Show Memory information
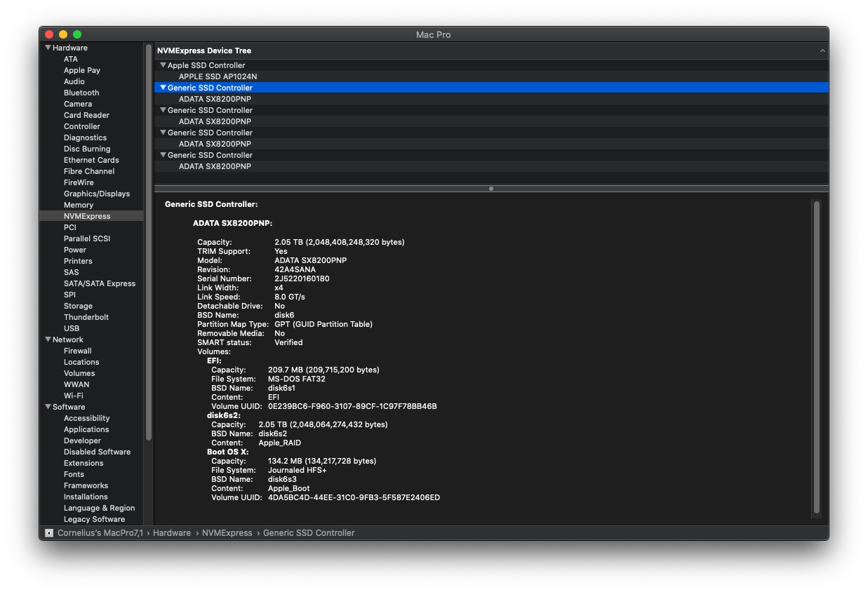868x592 pixels. [x=79, y=205]
